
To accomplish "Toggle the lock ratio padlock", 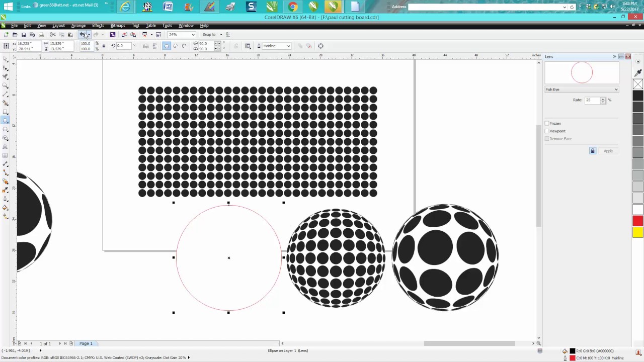I will tap(104, 46).
